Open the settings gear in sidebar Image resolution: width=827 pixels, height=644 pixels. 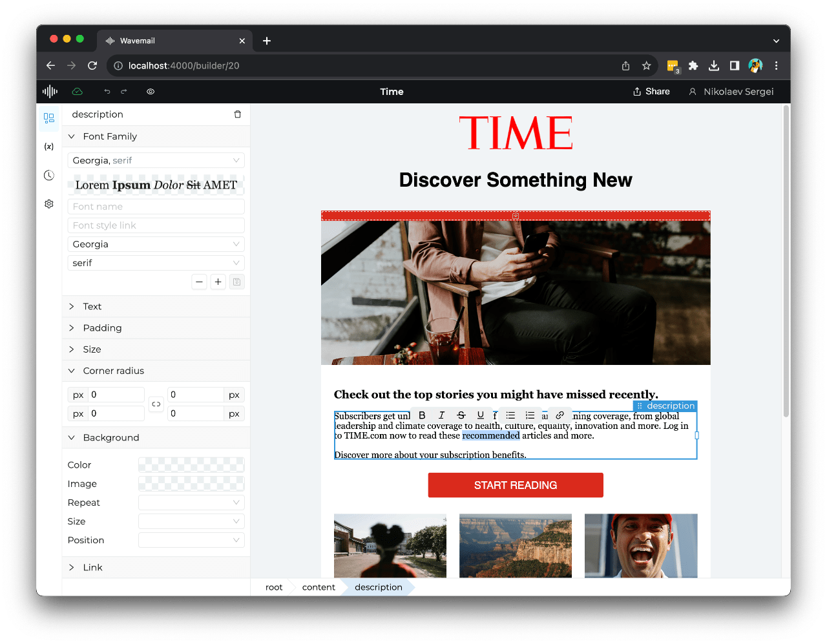[x=49, y=203]
